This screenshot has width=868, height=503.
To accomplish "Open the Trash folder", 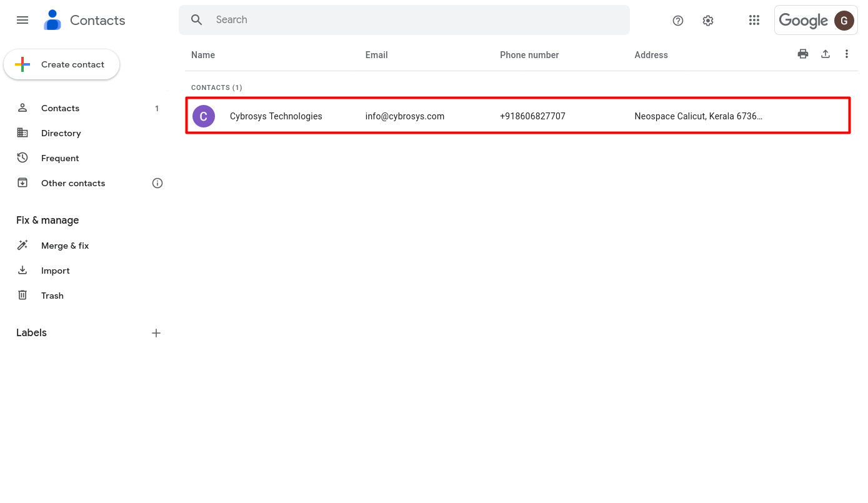I will (x=52, y=296).
